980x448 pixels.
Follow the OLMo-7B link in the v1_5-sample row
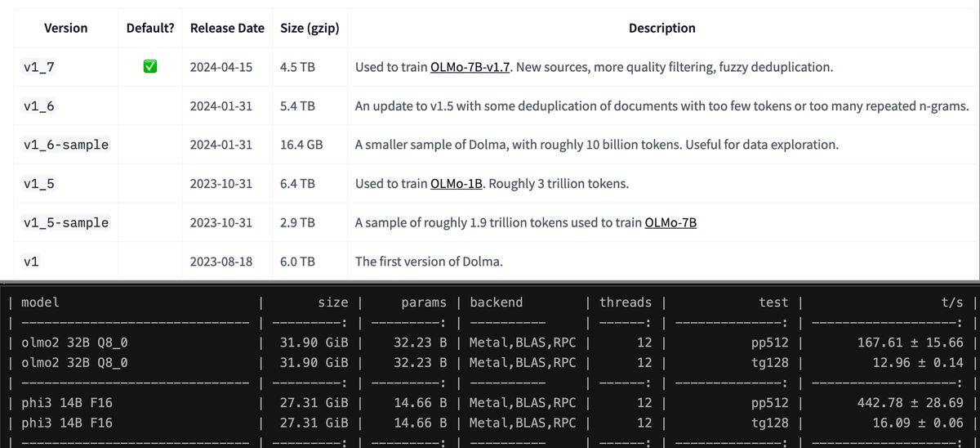tap(670, 222)
